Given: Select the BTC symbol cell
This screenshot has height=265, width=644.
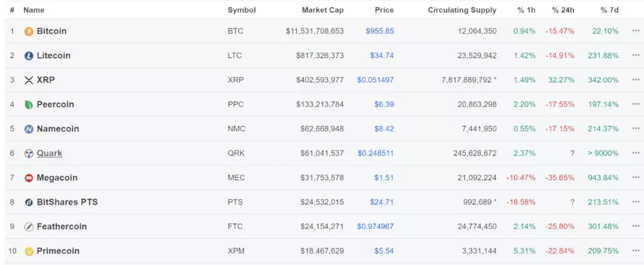Looking at the screenshot, I should click(235, 31).
